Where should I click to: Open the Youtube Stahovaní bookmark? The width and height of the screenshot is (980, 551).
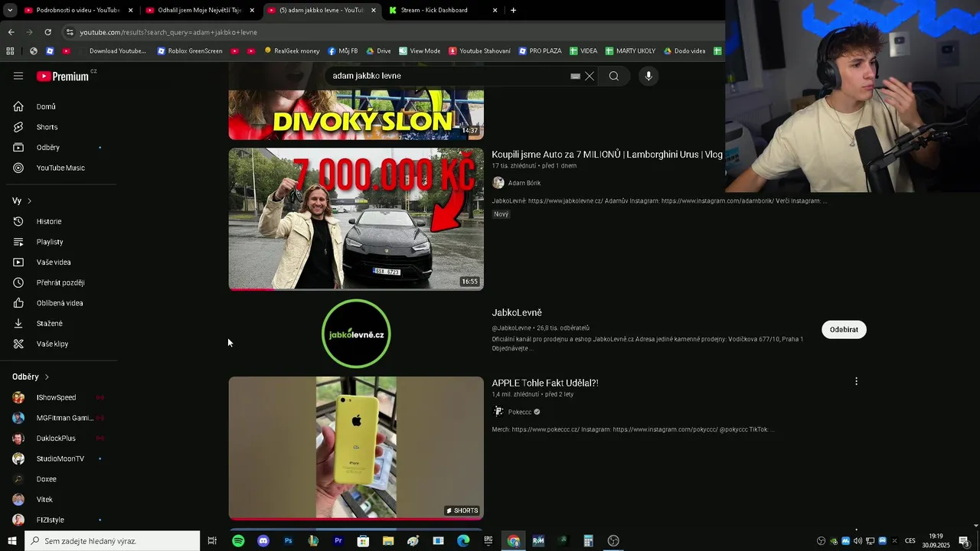click(x=479, y=51)
